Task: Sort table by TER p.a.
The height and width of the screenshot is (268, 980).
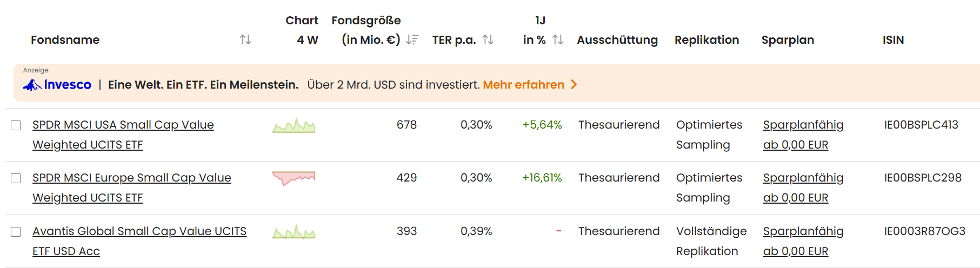Action: [x=488, y=40]
